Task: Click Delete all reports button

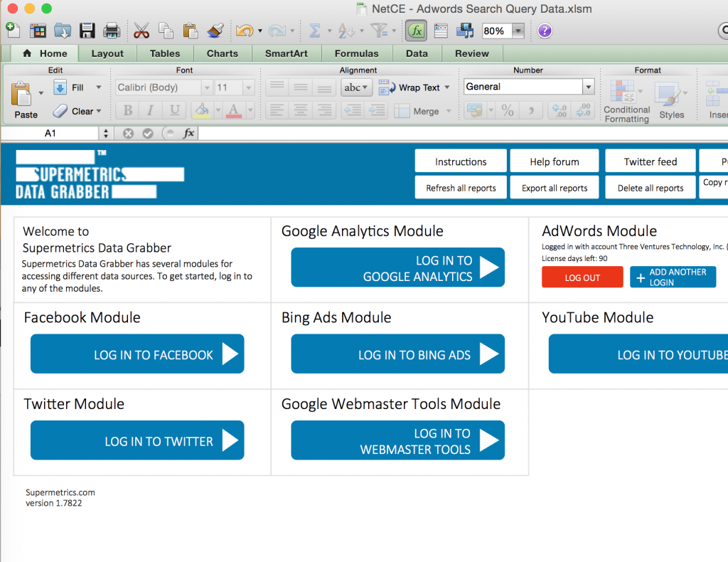Action: (650, 188)
